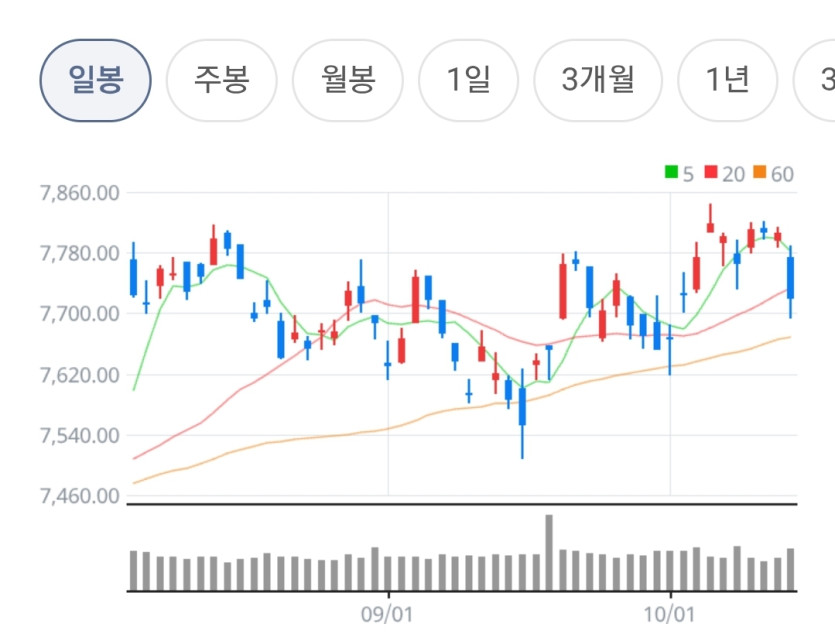Screen dimensions: 835x634
Task: Click the 7,700.00 price axis label
Action: [79, 314]
